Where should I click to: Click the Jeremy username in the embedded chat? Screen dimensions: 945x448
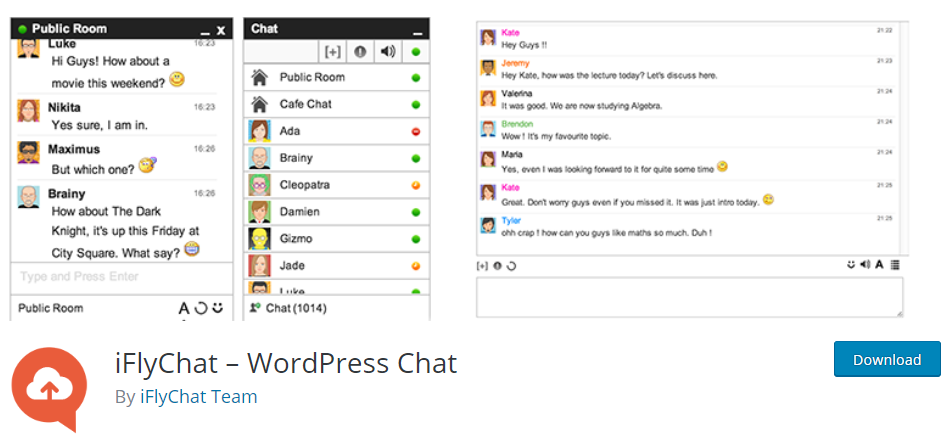tap(515, 63)
